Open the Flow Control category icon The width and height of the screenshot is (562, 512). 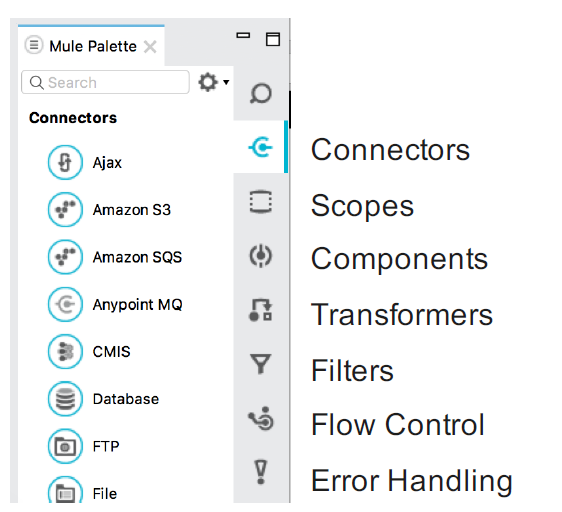[x=261, y=418]
